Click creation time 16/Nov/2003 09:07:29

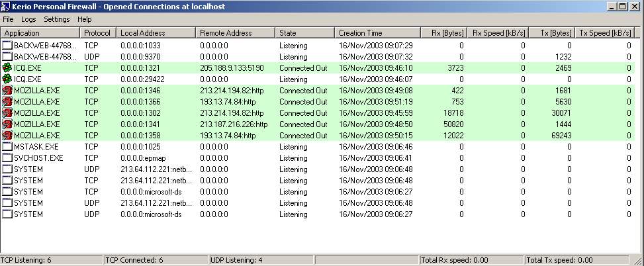376,46
